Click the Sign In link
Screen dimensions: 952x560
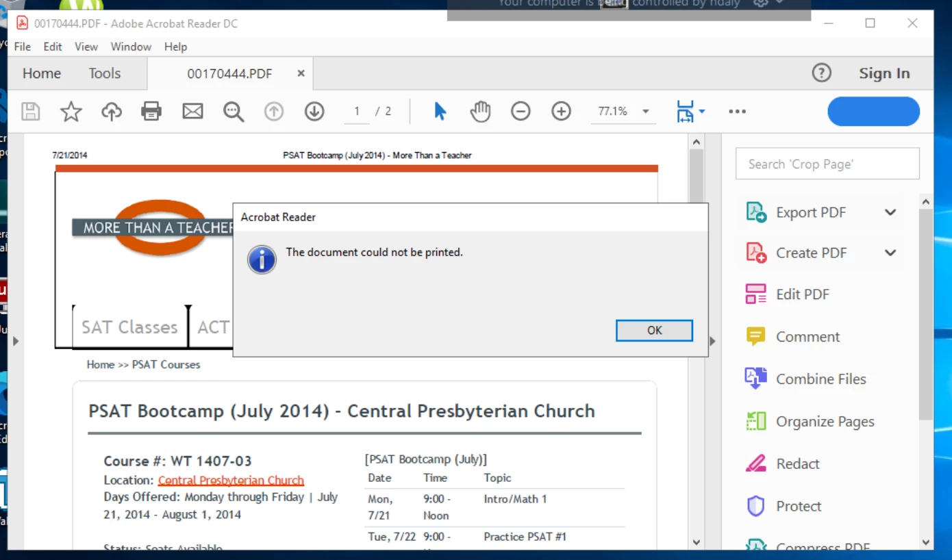click(x=884, y=73)
